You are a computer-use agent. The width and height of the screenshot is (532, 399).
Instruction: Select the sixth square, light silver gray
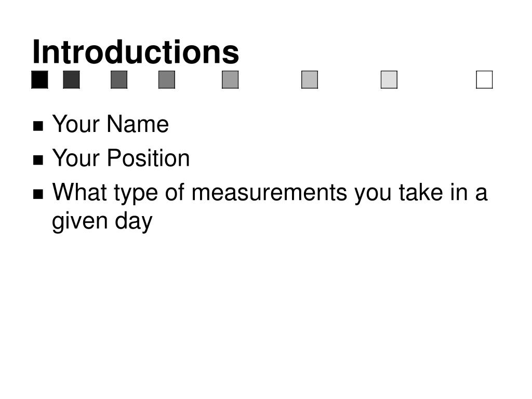310,79
